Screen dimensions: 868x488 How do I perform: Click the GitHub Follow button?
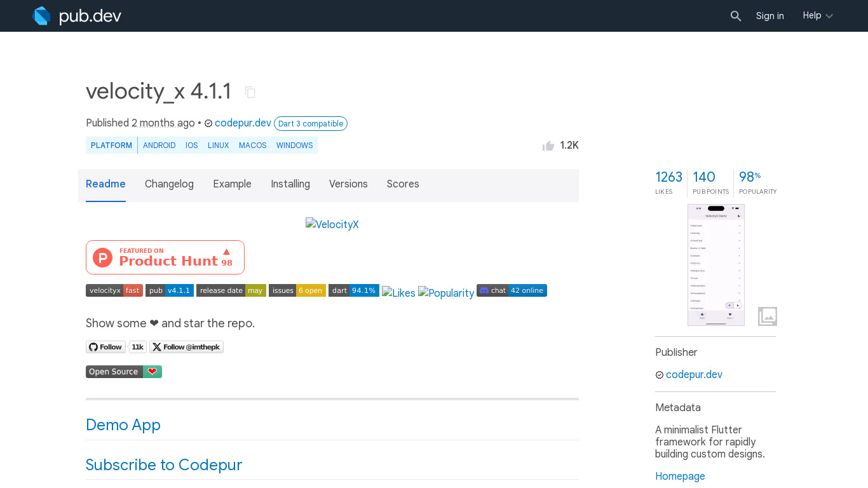coord(105,347)
